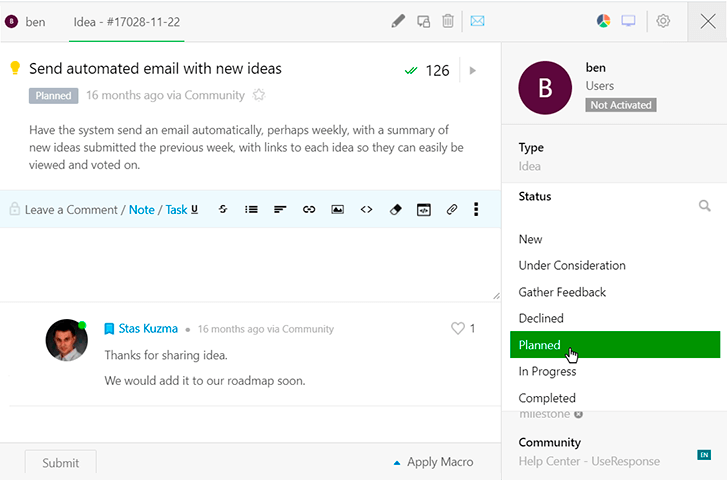This screenshot has width=727, height=480.
Task: Switch to Note comment mode
Action: [x=141, y=210]
